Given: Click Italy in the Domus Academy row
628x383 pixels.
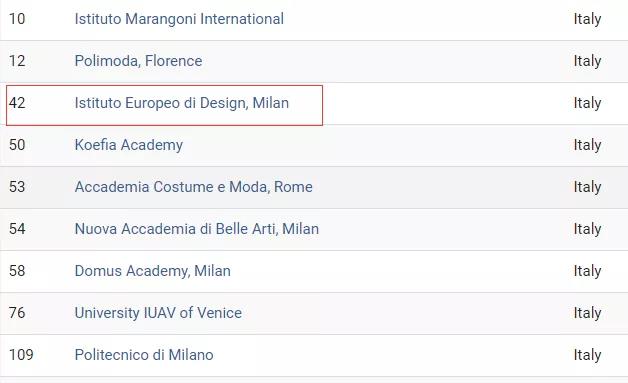Looking at the screenshot, I should [x=587, y=271].
